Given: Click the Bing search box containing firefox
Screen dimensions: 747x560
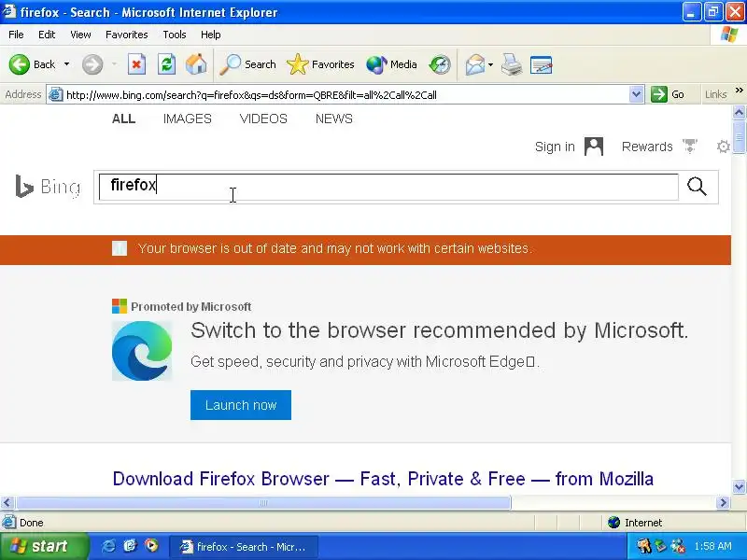Looking at the screenshot, I should (x=388, y=187).
